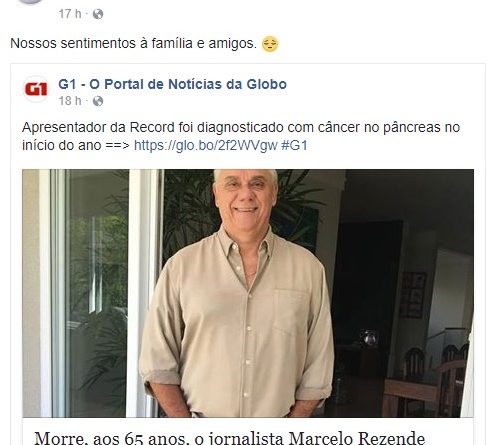Screen dimensions: 489x445
Task: Follow the https://glo.bo/2f2WVgw link
Action: click(x=206, y=145)
